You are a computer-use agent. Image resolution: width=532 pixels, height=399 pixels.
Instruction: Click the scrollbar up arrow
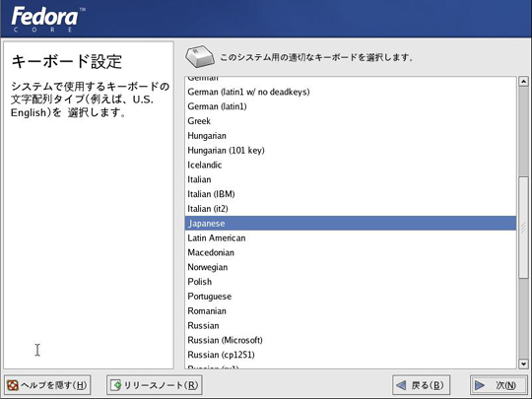[x=523, y=82]
